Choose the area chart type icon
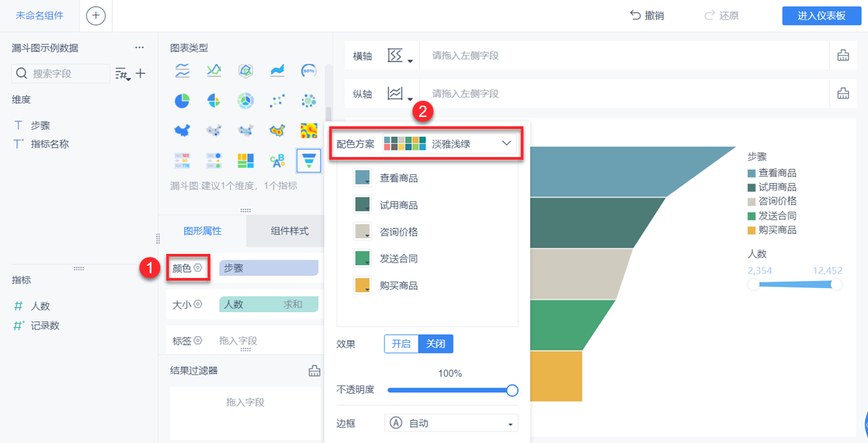The image size is (868, 443). pos(277,69)
